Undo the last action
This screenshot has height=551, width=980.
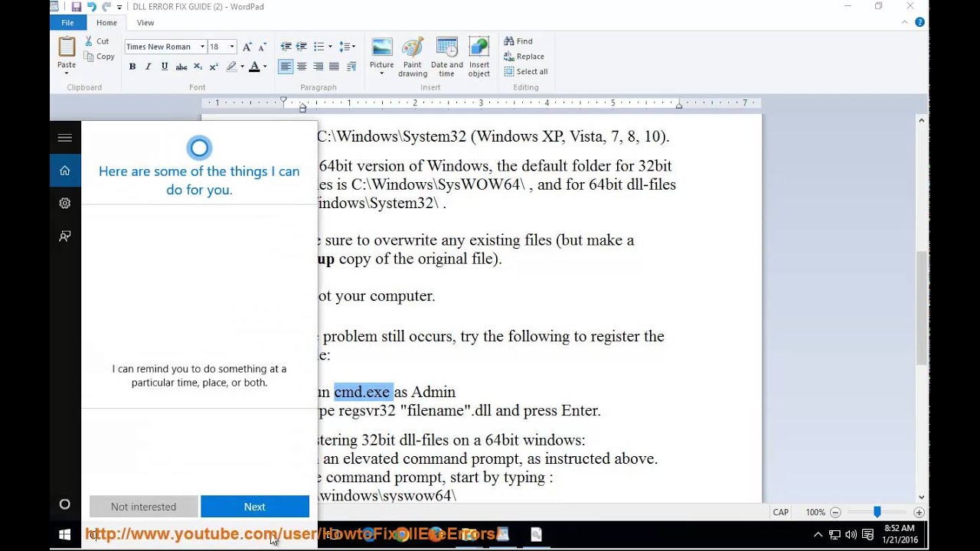91,7
